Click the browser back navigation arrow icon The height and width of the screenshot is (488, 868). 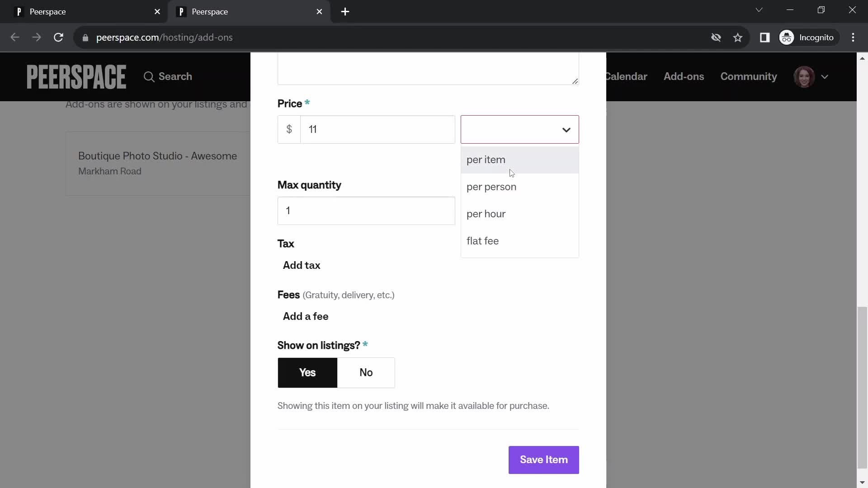(x=14, y=38)
